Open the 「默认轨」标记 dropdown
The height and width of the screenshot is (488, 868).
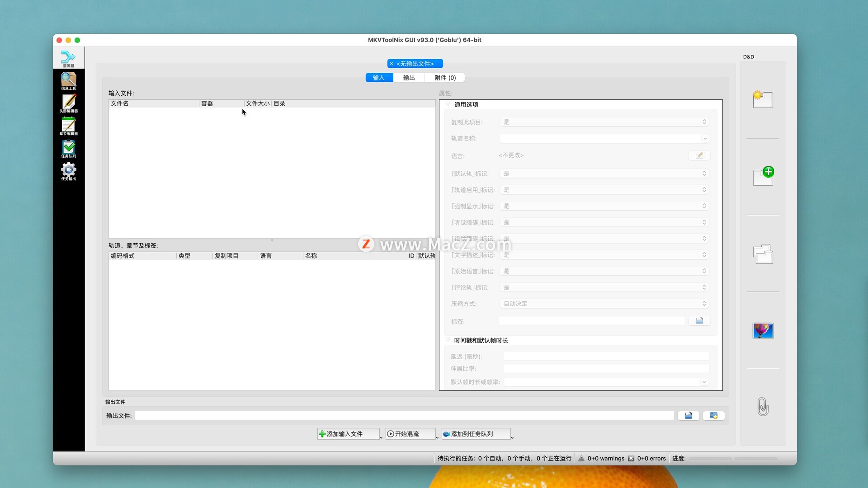604,174
